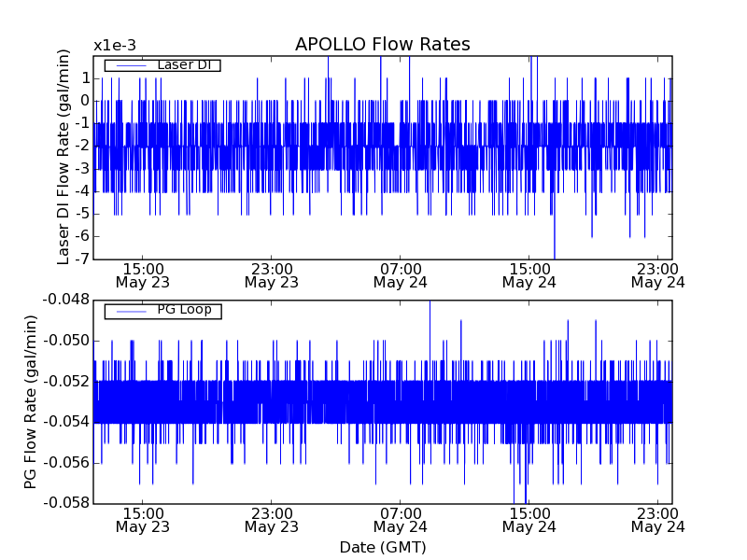Viewport: 747px width, 560px height.
Task: Select 23:00 May 23 tick under the Laser DI plot
Action: (x=271, y=273)
